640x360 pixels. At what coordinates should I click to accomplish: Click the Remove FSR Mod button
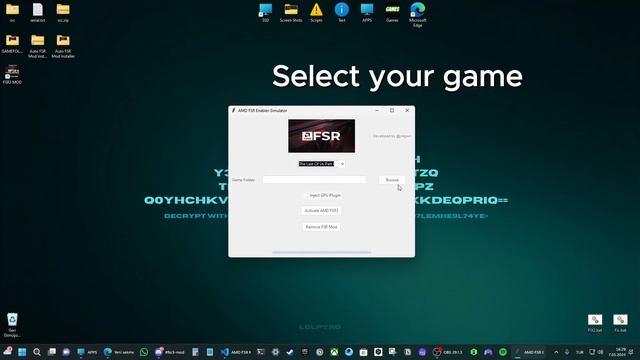321,227
